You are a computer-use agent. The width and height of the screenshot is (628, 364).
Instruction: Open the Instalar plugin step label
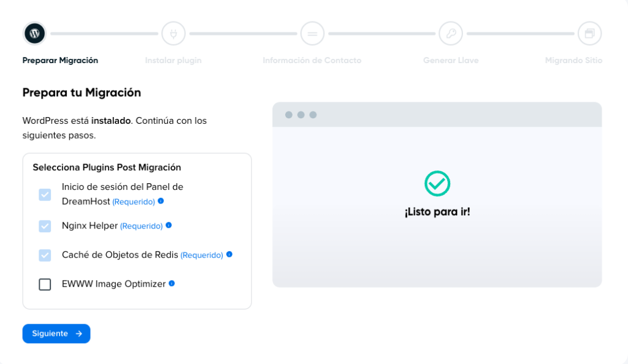(174, 61)
